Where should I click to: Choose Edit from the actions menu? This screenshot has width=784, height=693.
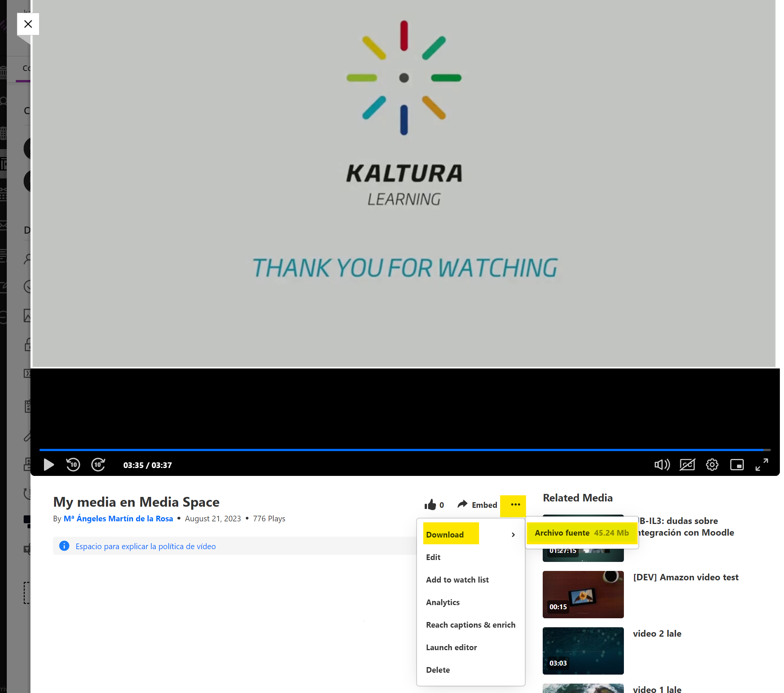(x=433, y=557)
